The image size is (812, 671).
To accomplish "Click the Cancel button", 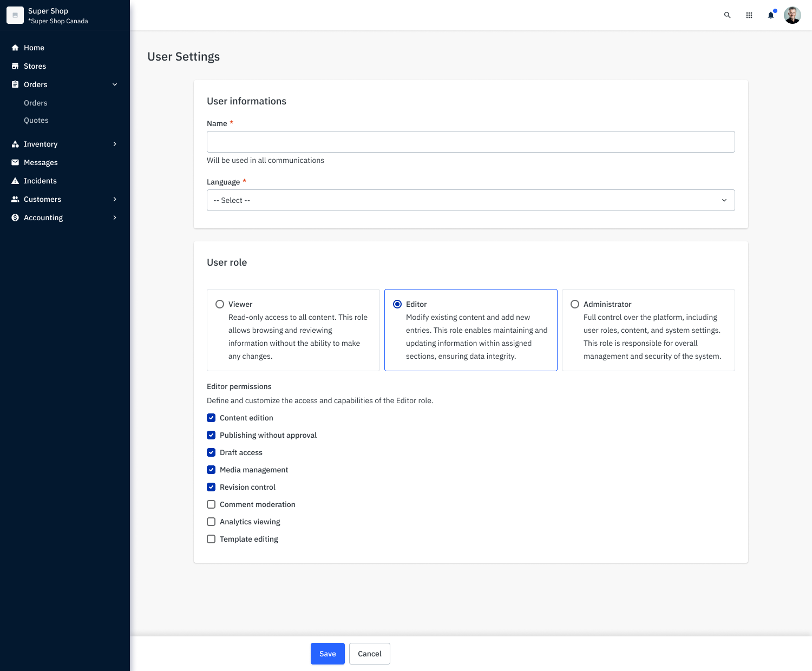I will pyautogui.click(x=369, y=654).
